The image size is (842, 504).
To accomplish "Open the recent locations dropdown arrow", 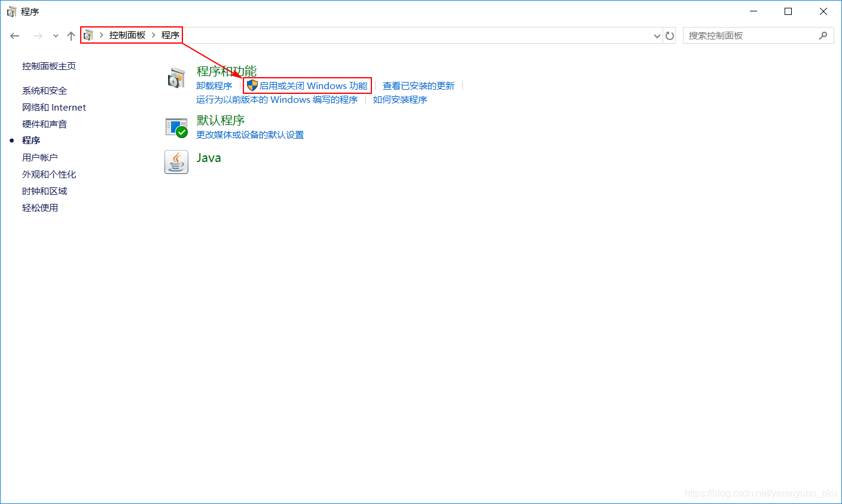I will click(56, 36).
